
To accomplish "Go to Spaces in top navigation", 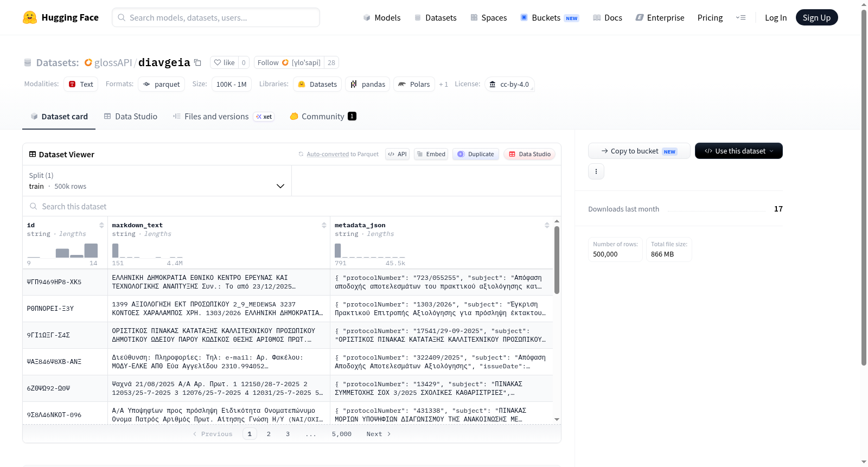I will tap(489, 18).
